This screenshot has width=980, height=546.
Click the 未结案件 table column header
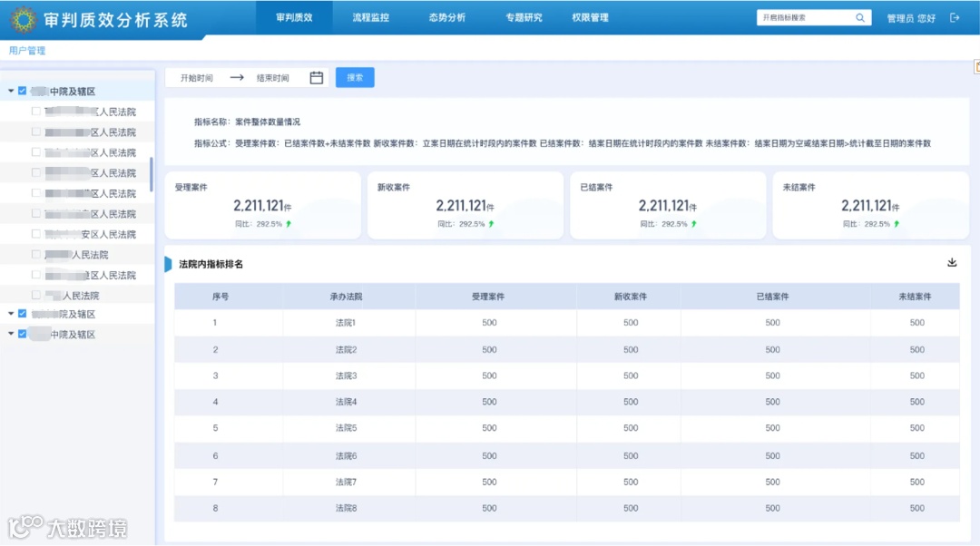pos(915,297)
